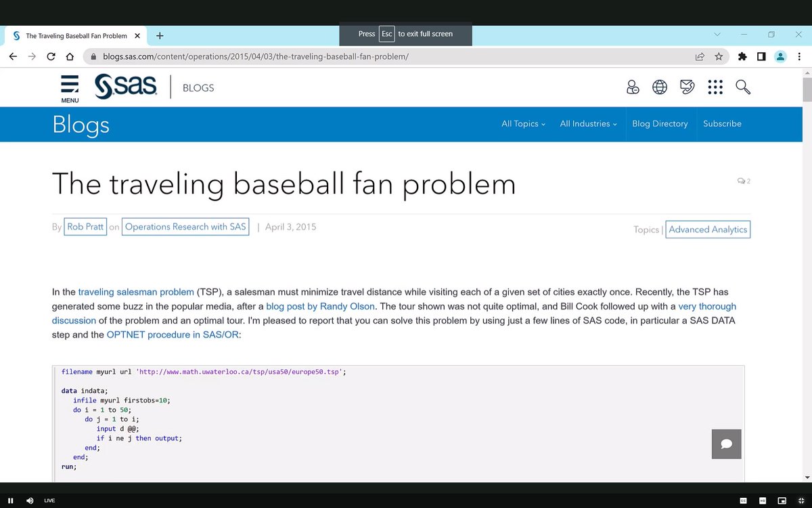Bookmark this page with star icon
The image size is (812, 508).
pos(719,57)
